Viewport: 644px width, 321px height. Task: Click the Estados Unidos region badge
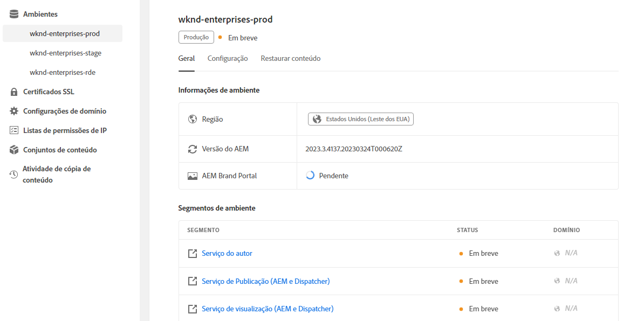(x=360, y=119)
